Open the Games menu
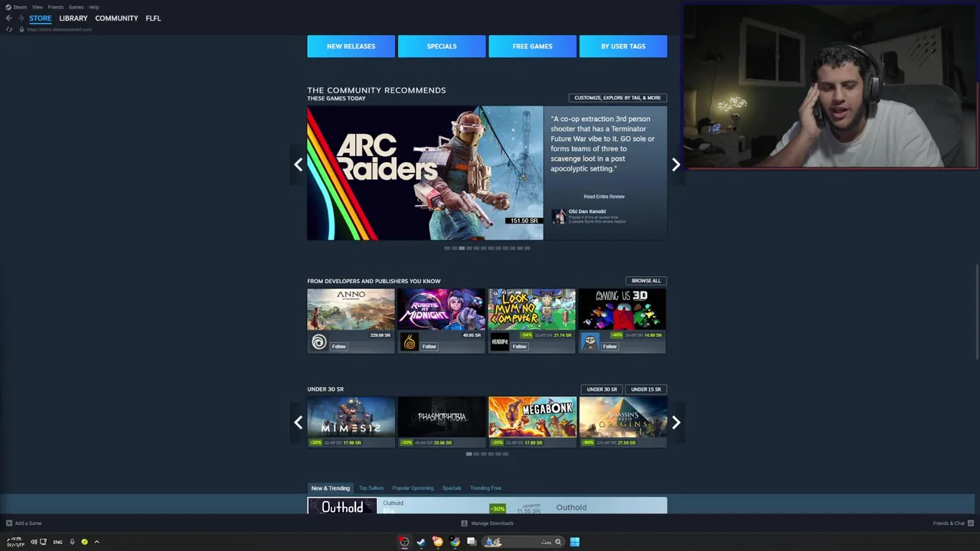 pos(76,7)
